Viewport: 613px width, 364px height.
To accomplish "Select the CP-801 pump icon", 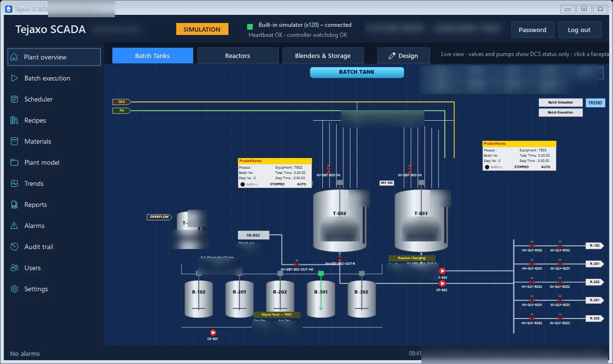I will click(x=213, y=332).
